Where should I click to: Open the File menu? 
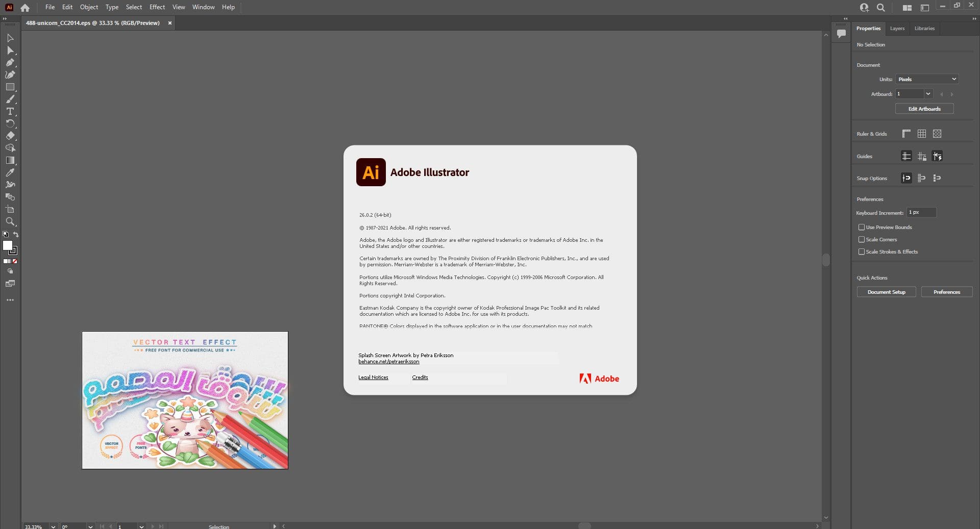point(50,7)
